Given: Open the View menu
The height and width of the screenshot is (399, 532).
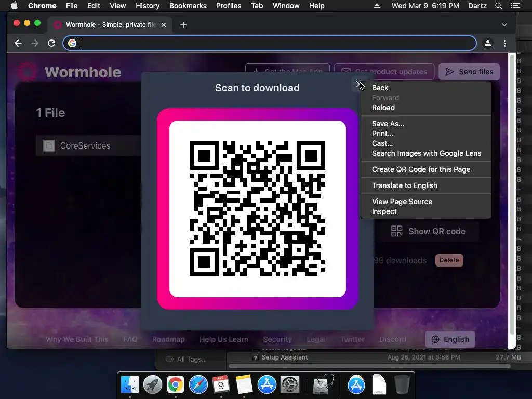Looking at the screenshot, I should (118, 6).
